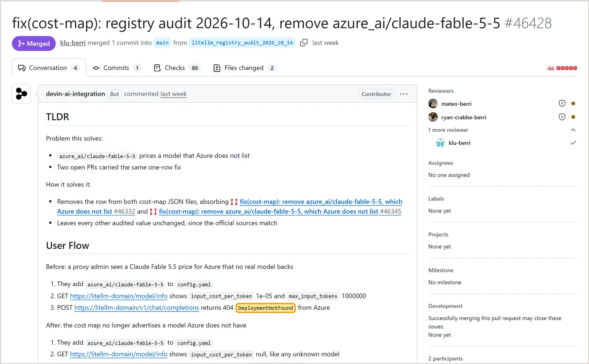This screenshot has width=589, height=364.
Task: Click 'max_input_tokens' code label
Action: pos(313,296)
